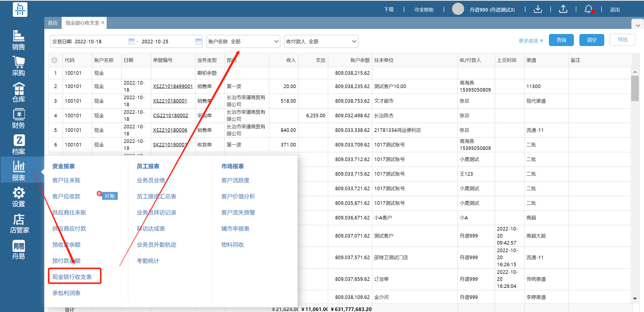Open the 采购 purchasing cart icon
Viewport: 644px width, 312px height.
pyautogui.click(x=19, y=66)
